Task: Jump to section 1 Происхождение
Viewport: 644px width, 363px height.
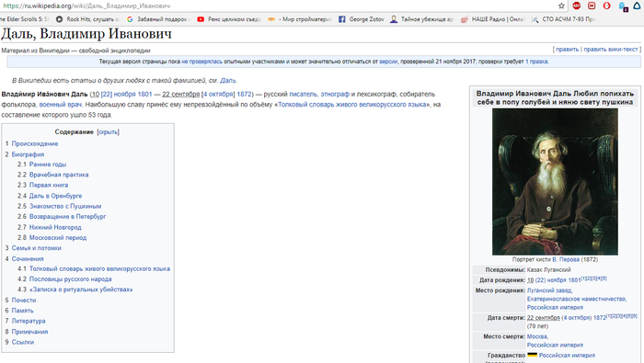Action: click(x=35, y=143)
